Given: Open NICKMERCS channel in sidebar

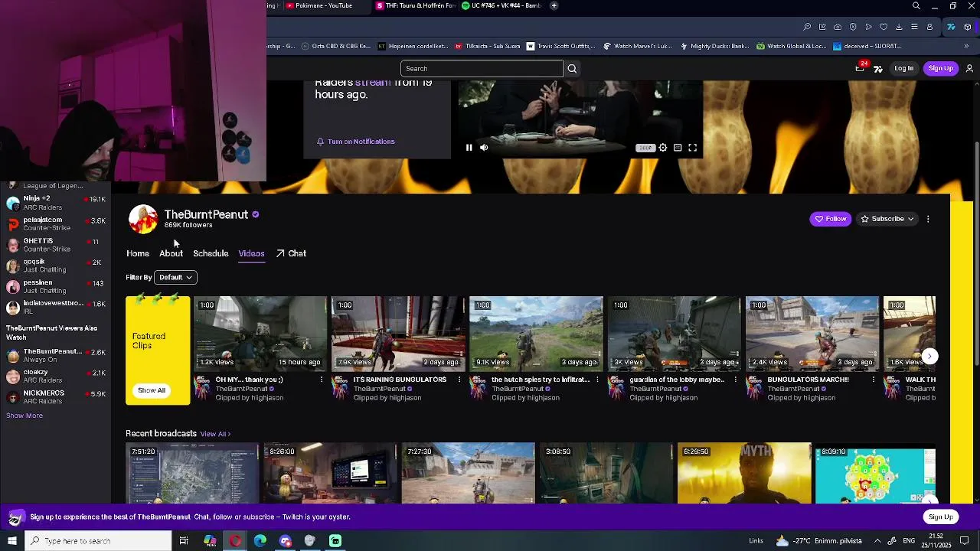Looking at the screenshot, I should 55,396.
